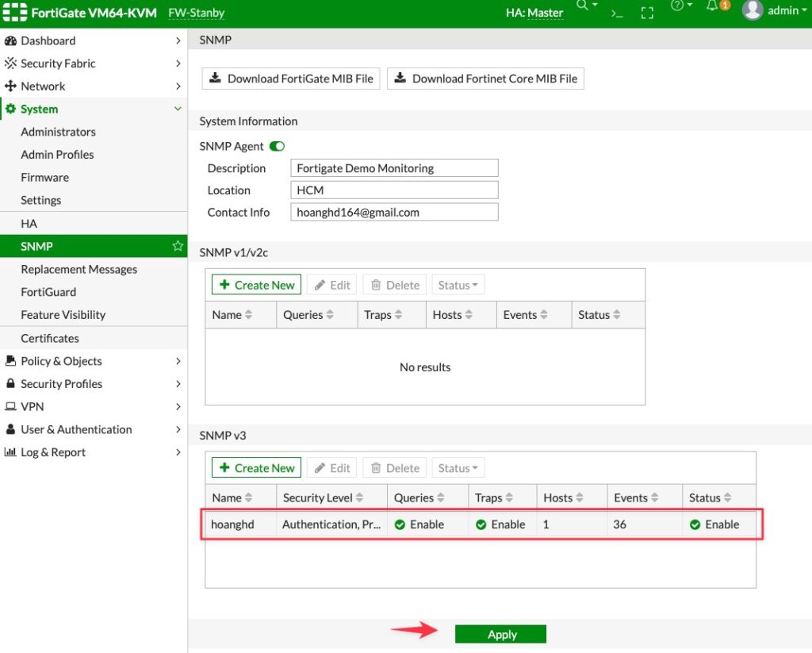812x653 pixels.
Task: Click the SNMP v3 Delete button
Action: click(395, 468)
